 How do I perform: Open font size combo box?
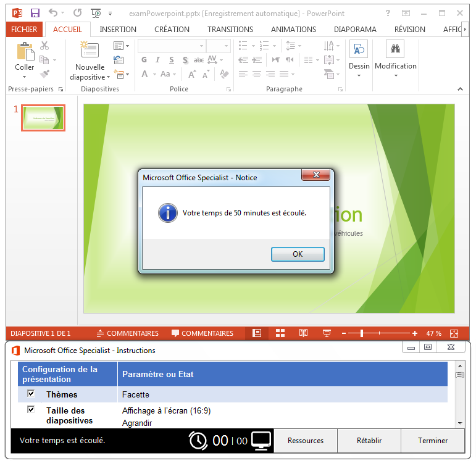click(x=218, y=46)
